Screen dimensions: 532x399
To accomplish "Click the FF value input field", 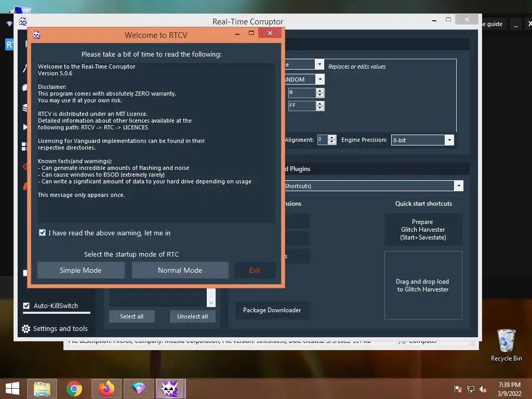I will 302,106.
